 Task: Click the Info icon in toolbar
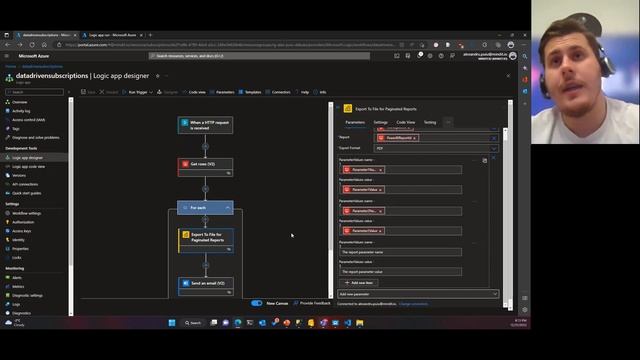coord(316,92)
